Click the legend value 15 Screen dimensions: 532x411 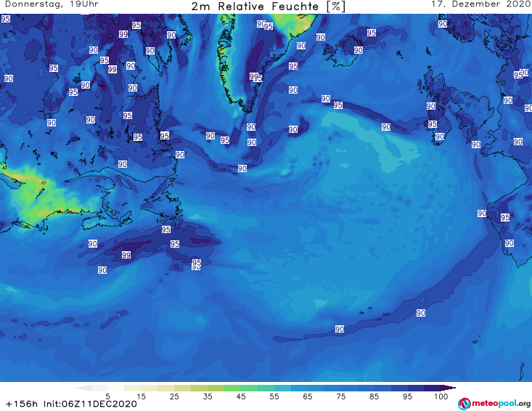click(x=141, y=396)
